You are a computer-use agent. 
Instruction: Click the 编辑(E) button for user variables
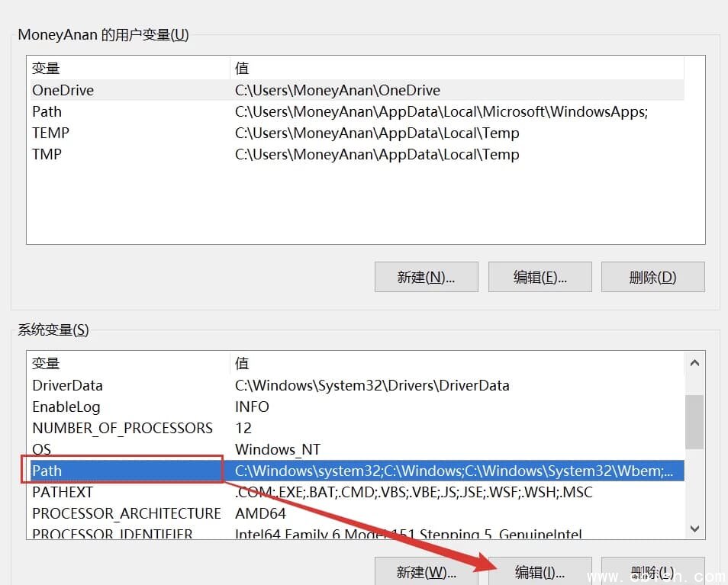540,277
